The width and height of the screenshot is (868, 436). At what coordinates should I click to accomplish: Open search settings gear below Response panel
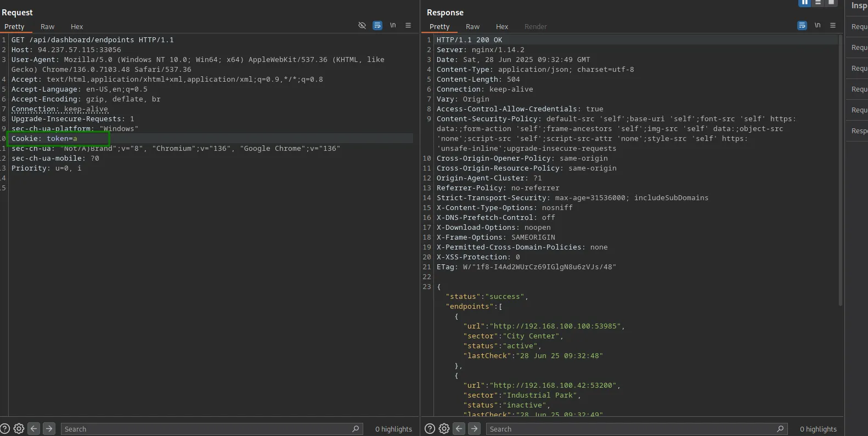(x=444, y=429)
